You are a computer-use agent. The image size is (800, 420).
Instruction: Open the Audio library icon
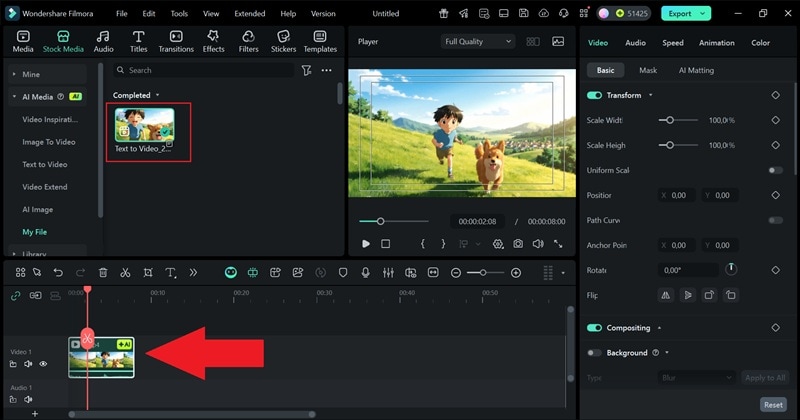pyautogui.click(x=103, y=36)
